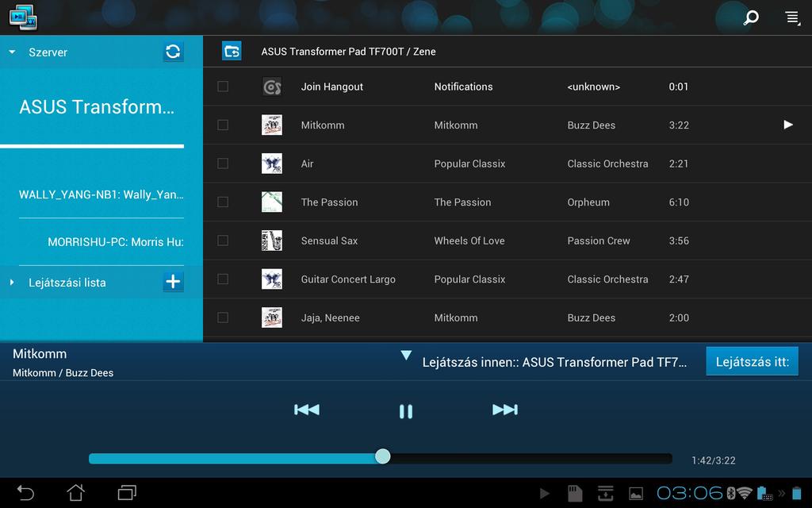Screen dimensions: 812x508
Task: Click the Sensual Sax album art thumbnail
Action: [272, 241]
